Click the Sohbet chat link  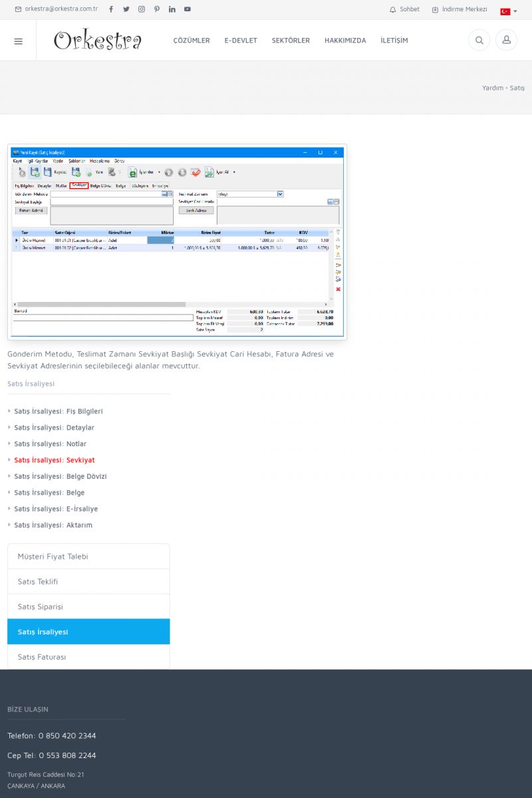(404, 9)
